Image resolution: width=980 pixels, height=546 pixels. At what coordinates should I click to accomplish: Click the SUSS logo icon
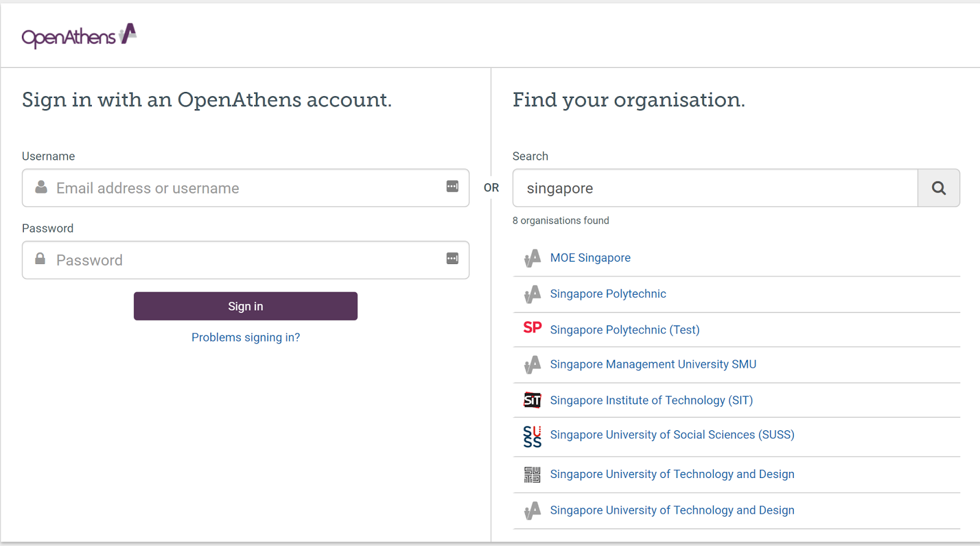coord(532,436)
